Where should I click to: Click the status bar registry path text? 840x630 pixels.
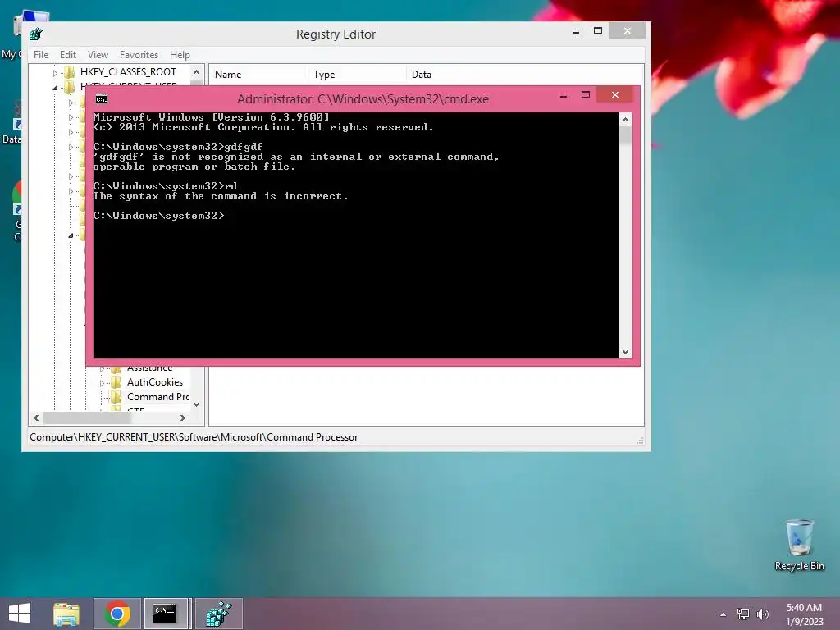click(194, 437)
